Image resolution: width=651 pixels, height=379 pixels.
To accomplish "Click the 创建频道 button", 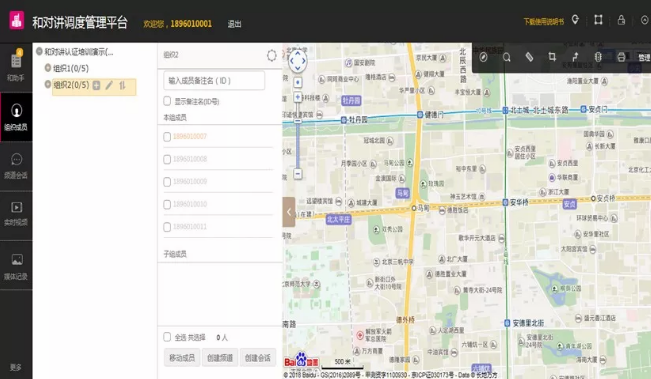I will tap(220, 357).
